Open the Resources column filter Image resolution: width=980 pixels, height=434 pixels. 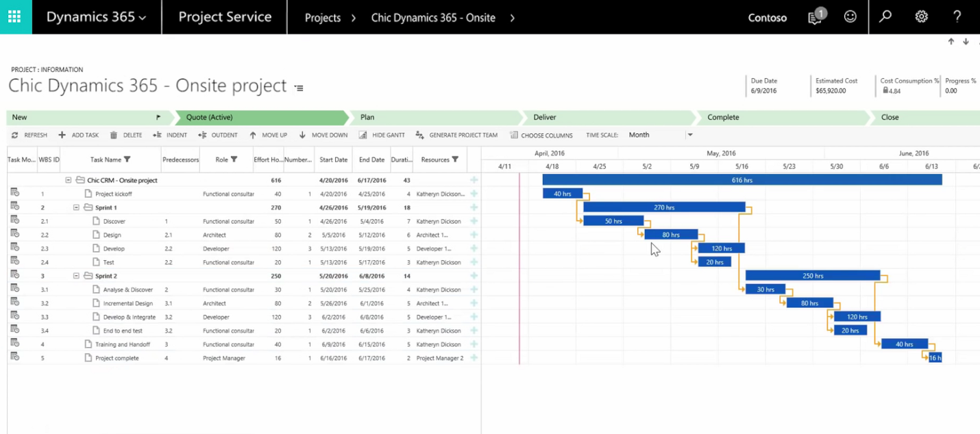point(455,159)
